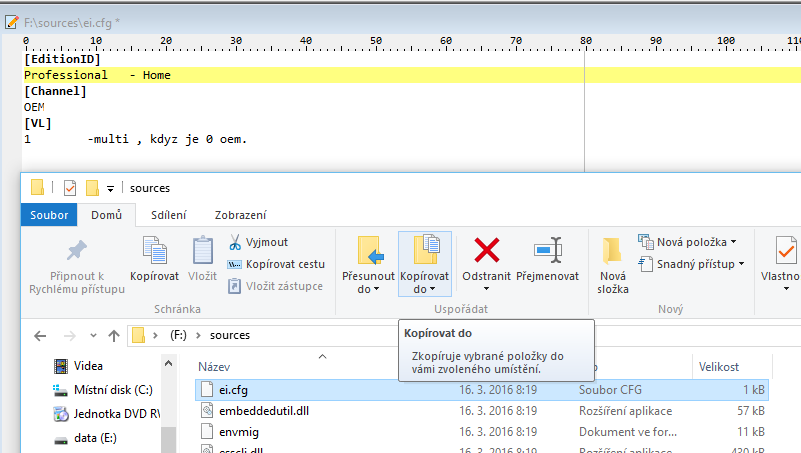Image resolution: width=801 pixels, height=453 pixels.
Task: Open the Quick Access Toolbar customize dropdown
Action: click(110, 188)
